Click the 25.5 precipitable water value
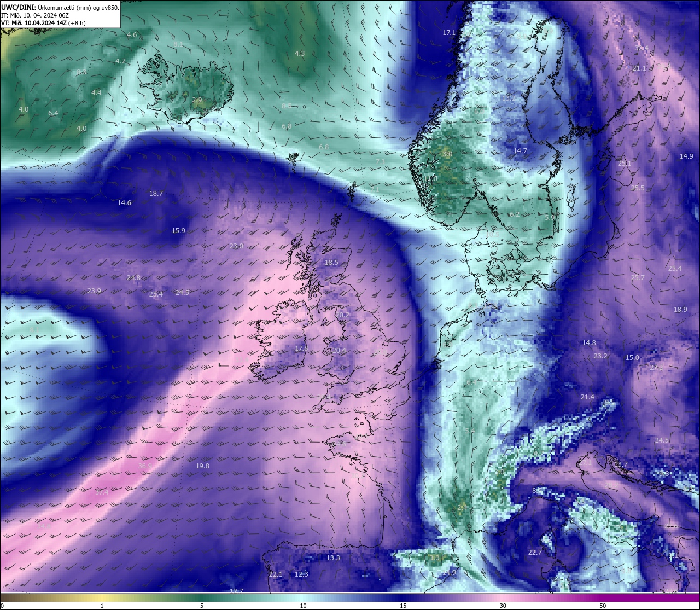700x610 pixels. click(x=638, y=188)
